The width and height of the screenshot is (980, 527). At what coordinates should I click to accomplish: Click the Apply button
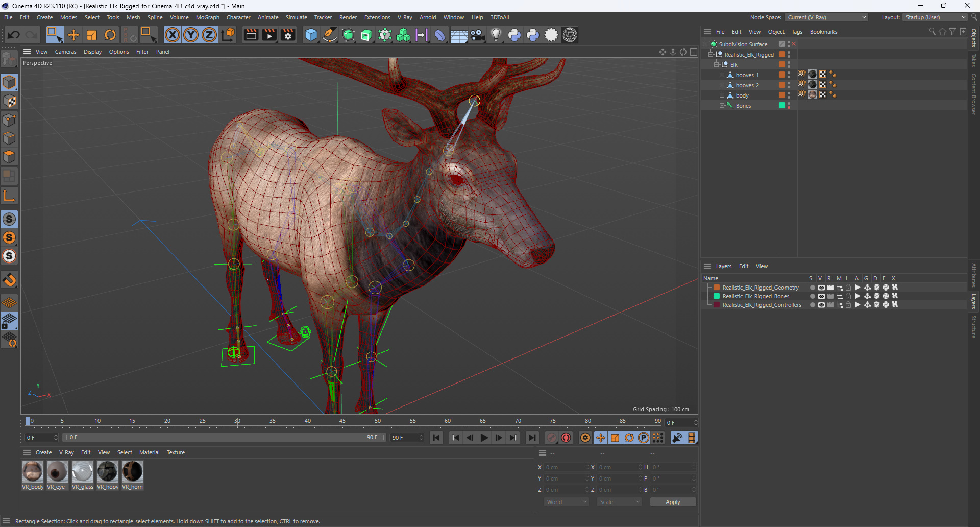673,502
